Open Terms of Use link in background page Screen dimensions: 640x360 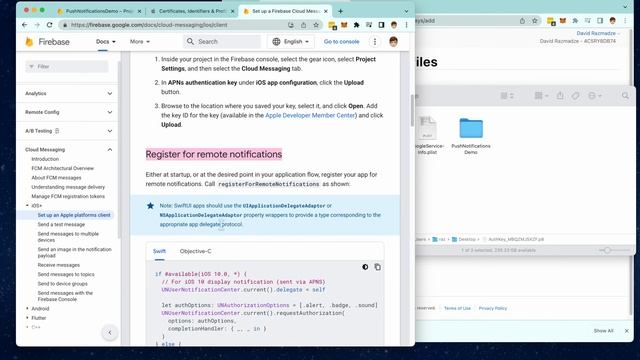457,308
